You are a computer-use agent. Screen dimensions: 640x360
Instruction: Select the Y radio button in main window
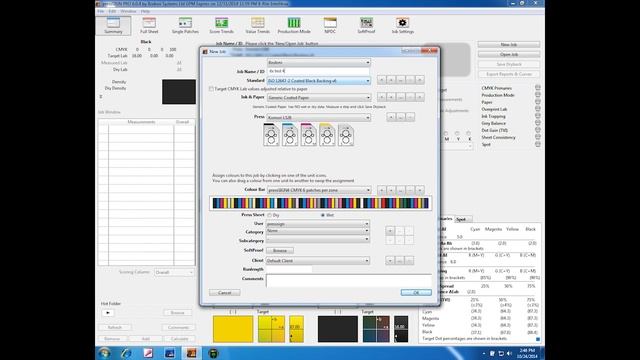click(x=457, y=133)
